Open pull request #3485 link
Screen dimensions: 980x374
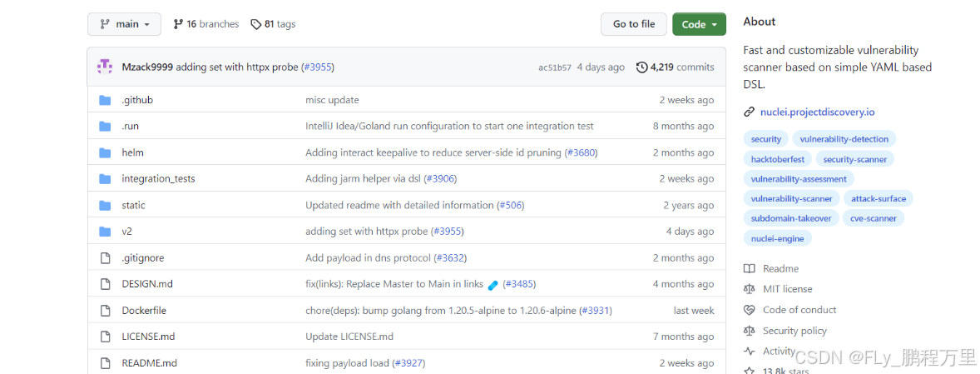[519, 284]
